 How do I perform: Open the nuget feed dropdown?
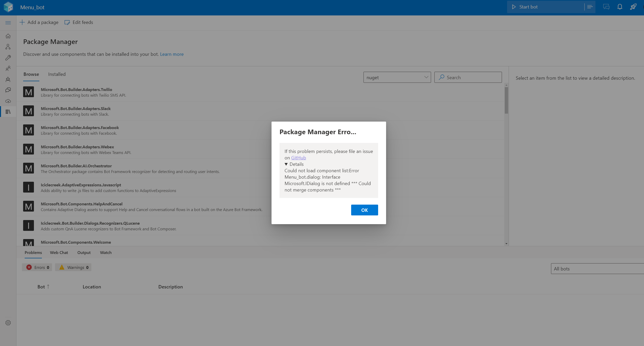tap(397, 77)
